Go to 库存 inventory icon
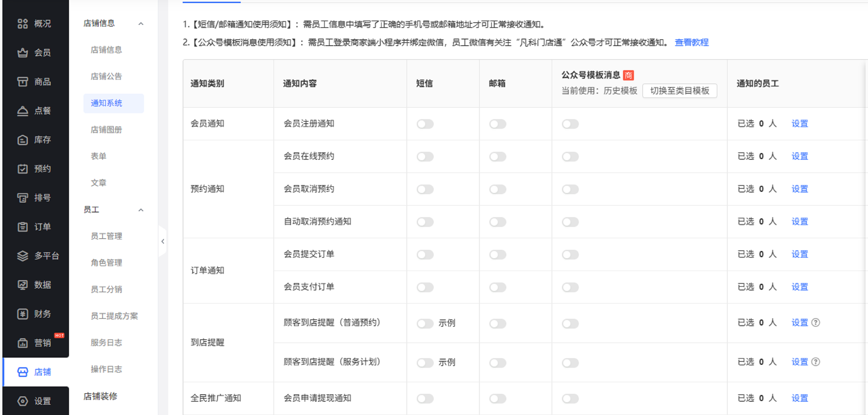Viewport: 868px width, 415px height. pyautogui.click(x=23, y=140)
